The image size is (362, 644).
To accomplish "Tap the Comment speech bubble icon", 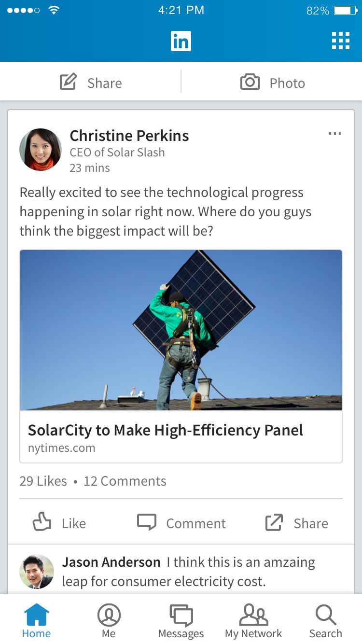I will tap(147, 523).
